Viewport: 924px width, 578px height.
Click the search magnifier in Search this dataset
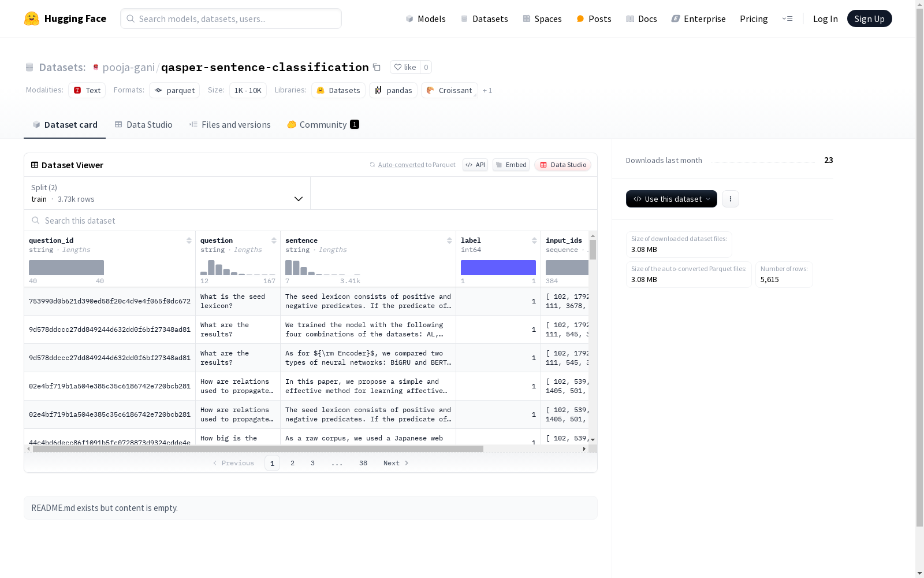click(x=36, y=220)
